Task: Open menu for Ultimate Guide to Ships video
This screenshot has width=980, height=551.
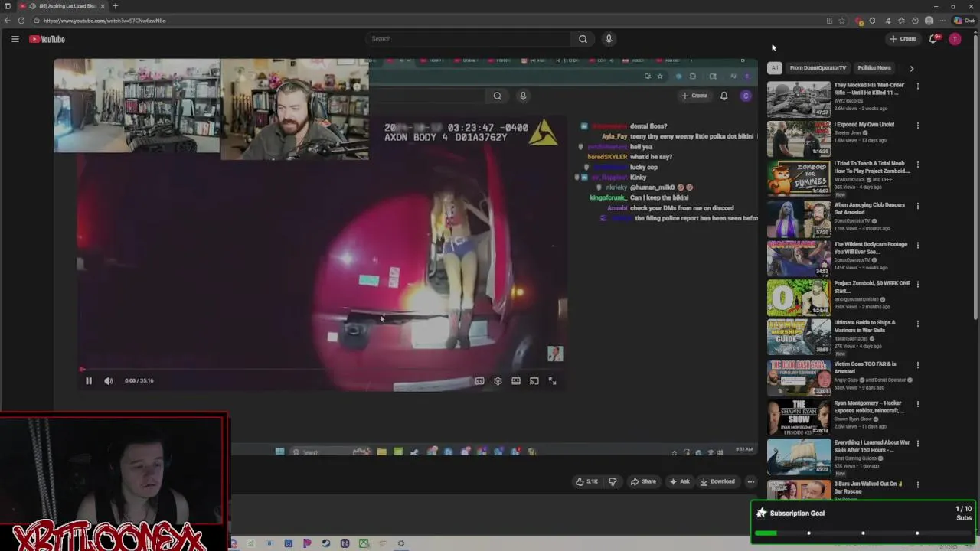Action: coord(918,324)
